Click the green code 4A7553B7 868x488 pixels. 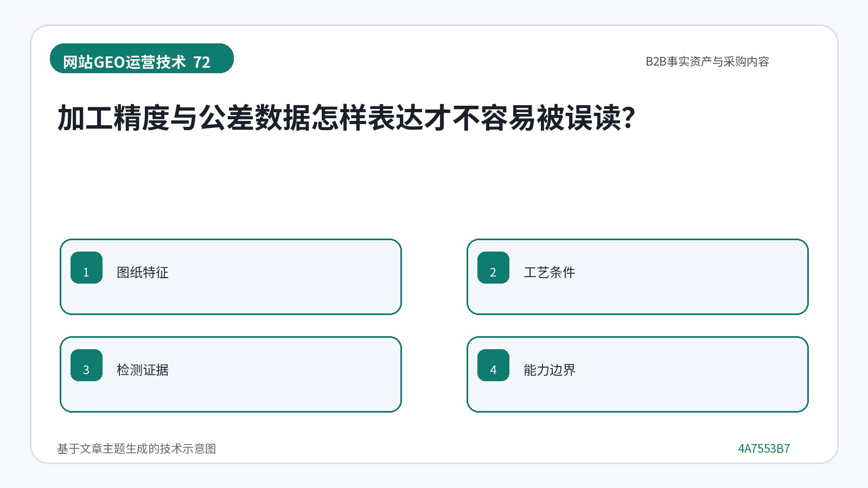[764, 448]
